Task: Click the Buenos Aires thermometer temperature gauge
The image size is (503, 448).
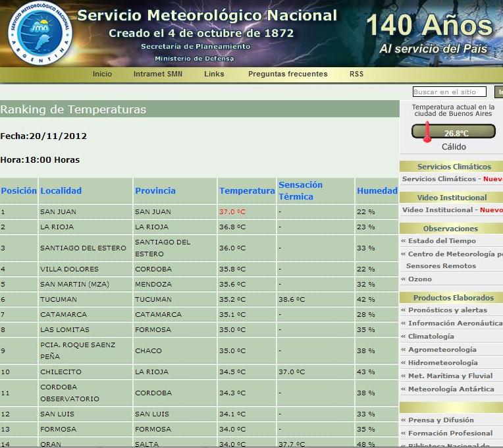Action: coord(453,132)
